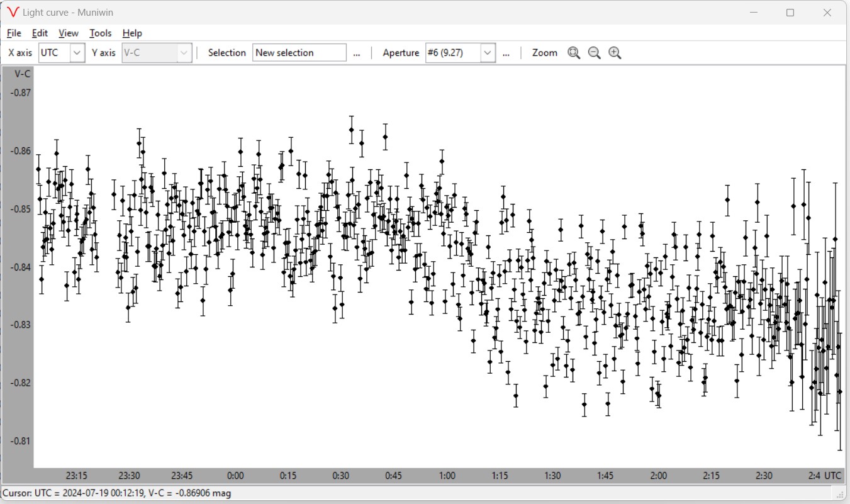
Task: Click the New selection field
Action: point(299,53)
